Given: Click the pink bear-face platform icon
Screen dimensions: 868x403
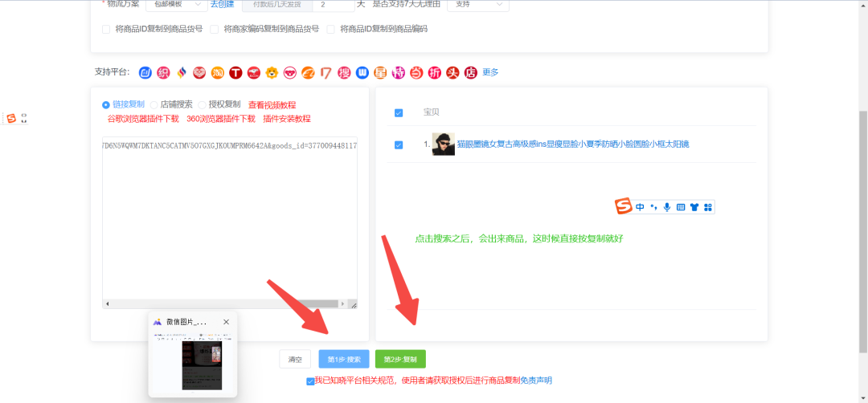Looking at the screenshot, I should click(290, 72).
